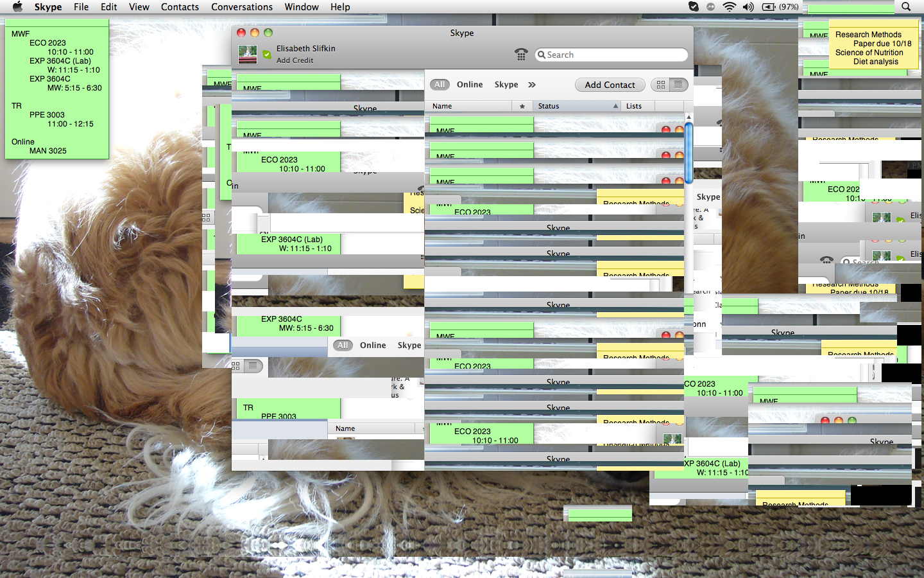Image resolution: width=924 pixels, height=578 pixels.
Task: Click 'MAN 3025' in the green note
Action: (48, 151)
